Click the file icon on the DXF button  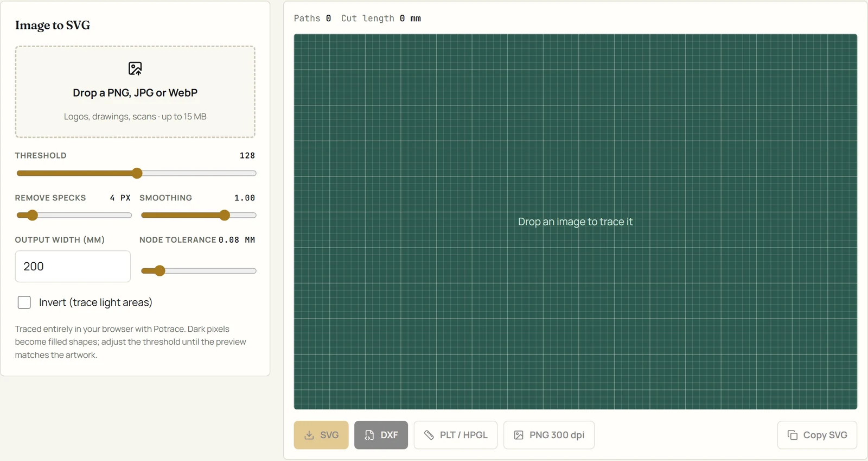(369, 435)
